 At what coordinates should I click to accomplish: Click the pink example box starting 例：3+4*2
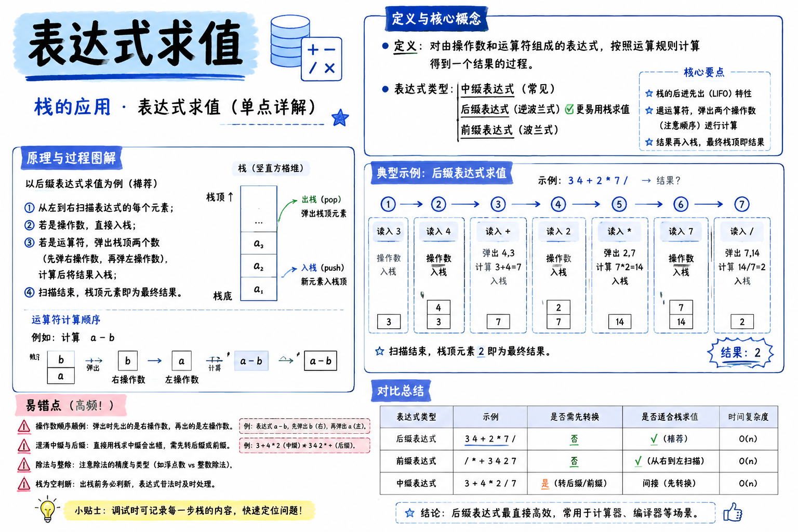pyautogui.click(x=304, y=445)
